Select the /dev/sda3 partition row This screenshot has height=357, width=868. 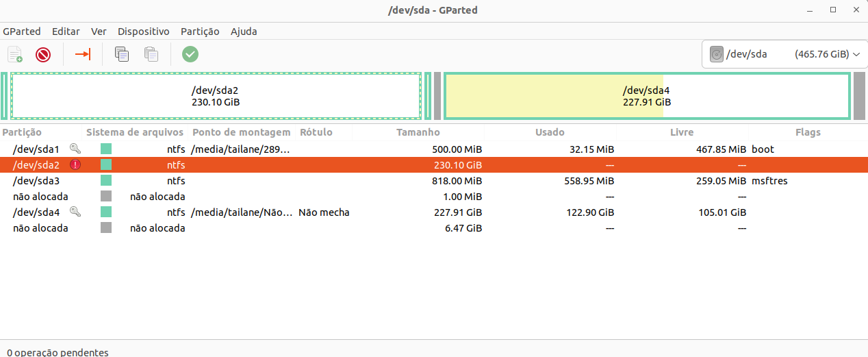[434, 181]
